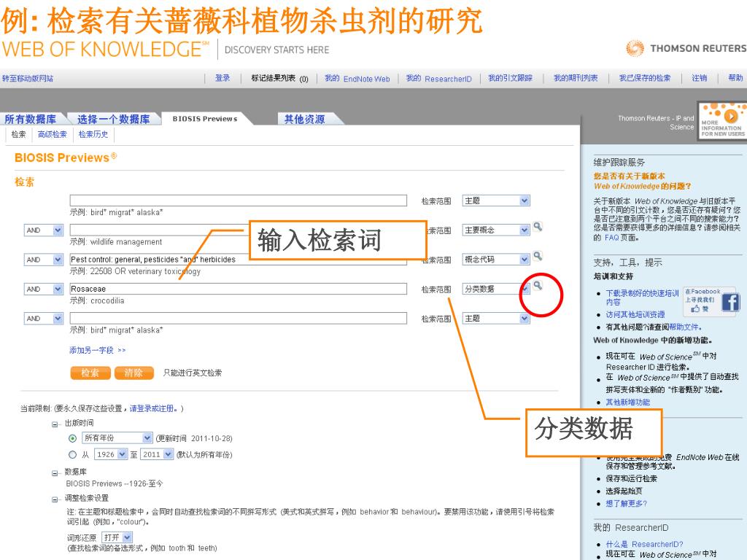Screen dimensions: 747x560
Task: Open the More Information For New Users badge
Action: 722,120
